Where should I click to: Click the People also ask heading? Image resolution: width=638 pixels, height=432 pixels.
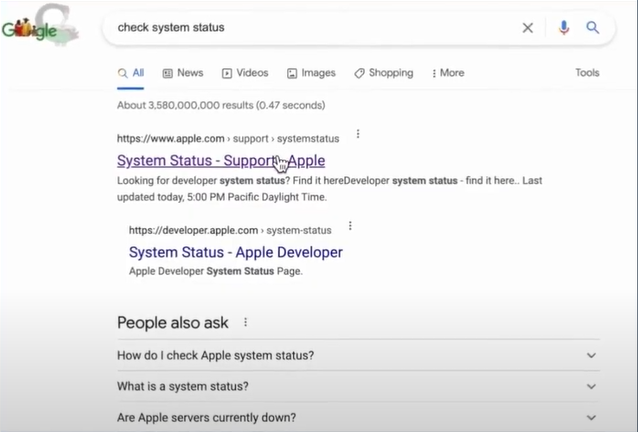click(173, 323)
